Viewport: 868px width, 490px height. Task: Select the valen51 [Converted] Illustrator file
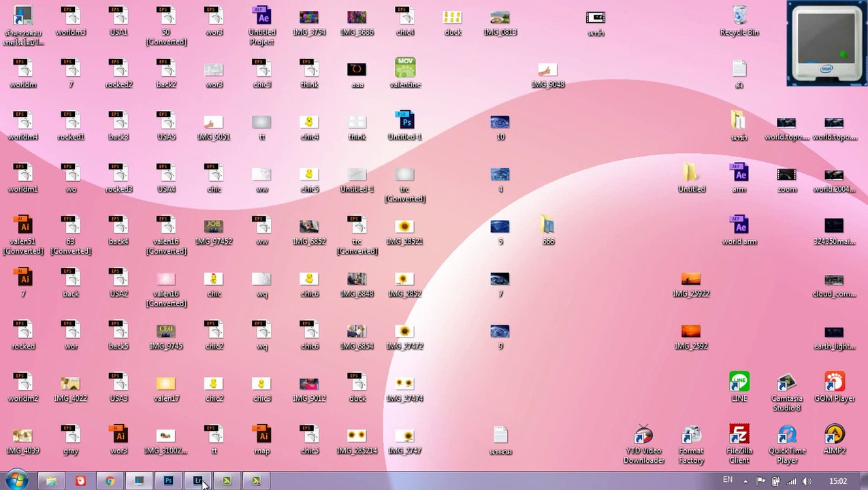23,235
